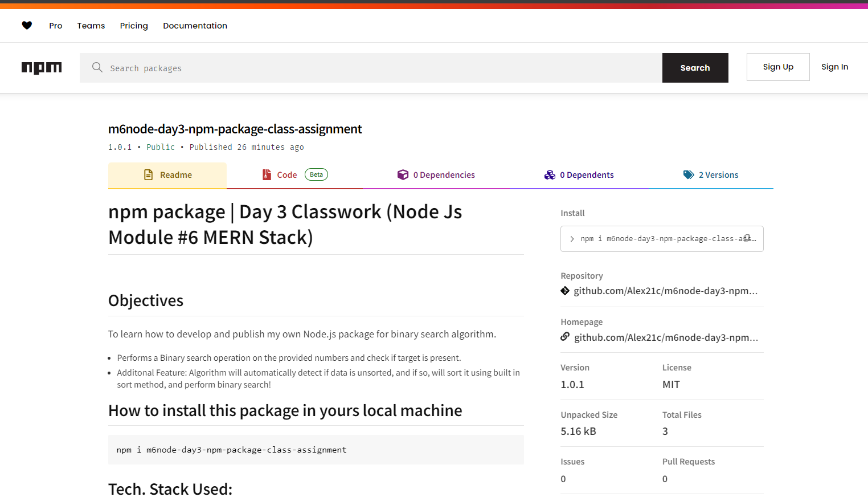Open the Homepage GitHub link
Screen dimensions: 868x501
(x=666, y=337)
